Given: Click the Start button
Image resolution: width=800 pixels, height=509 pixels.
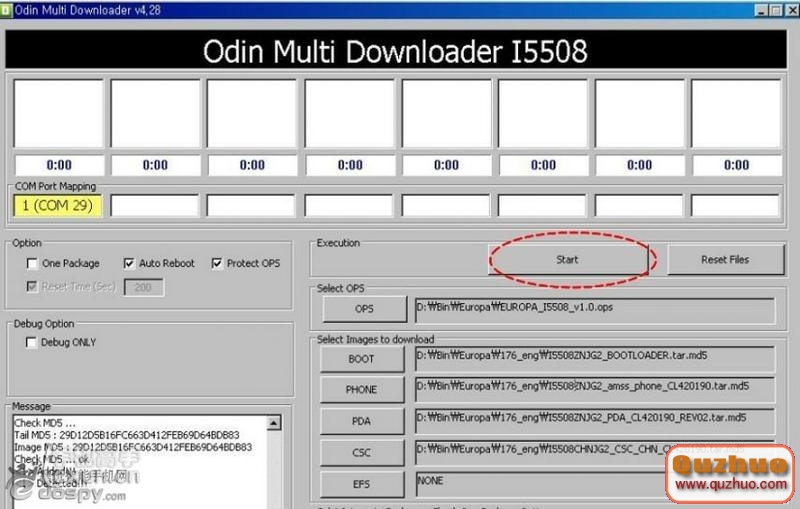Looking at the screenshot, I should pyautogui.click(x=568, y=260).
